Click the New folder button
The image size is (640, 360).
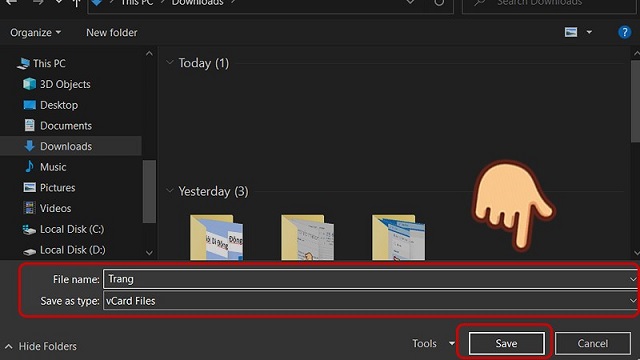(111, 33)
